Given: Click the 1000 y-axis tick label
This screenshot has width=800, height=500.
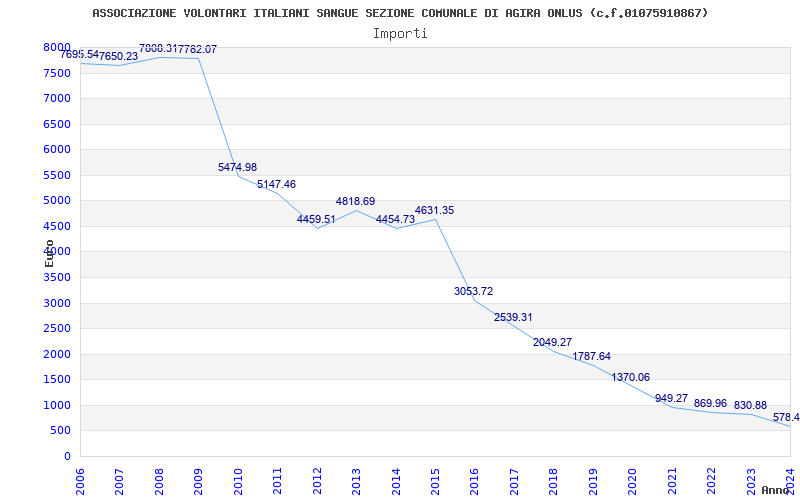Looking at the screenshot, I should point(57,405).
